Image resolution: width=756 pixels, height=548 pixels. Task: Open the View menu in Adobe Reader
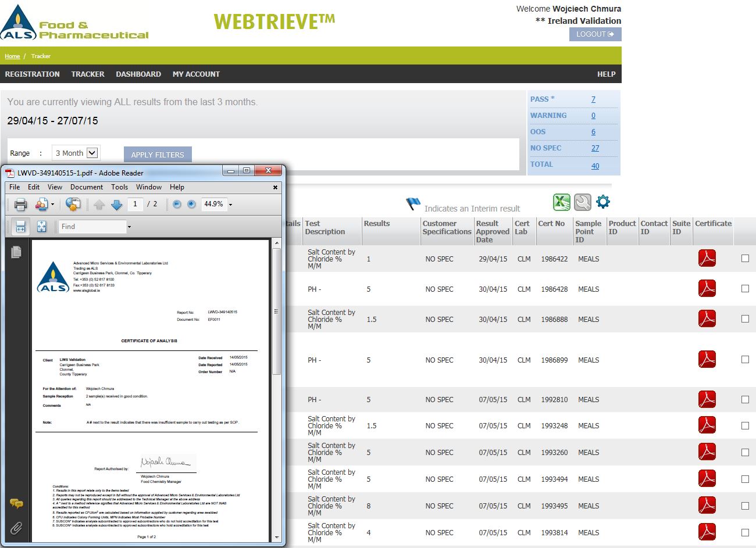click(55, 187)
